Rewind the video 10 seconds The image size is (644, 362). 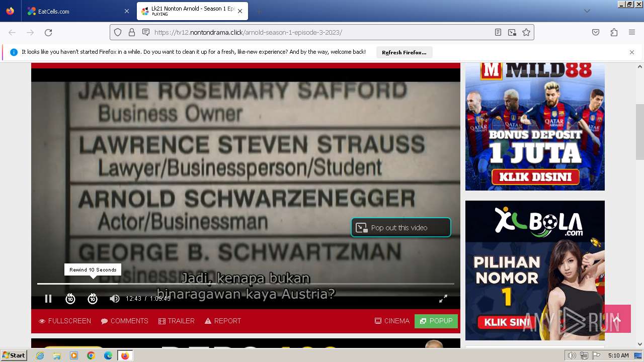pos(70,299)
